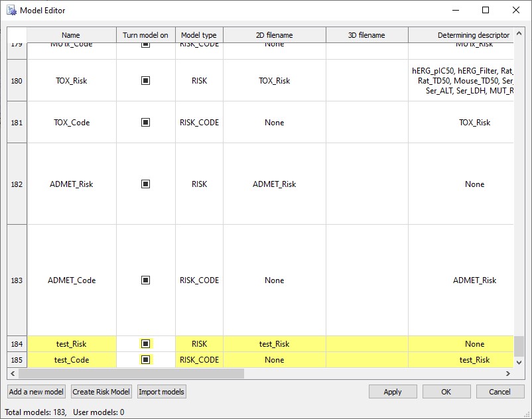
Task: Click the Name column header
Action: coord(72,35)
